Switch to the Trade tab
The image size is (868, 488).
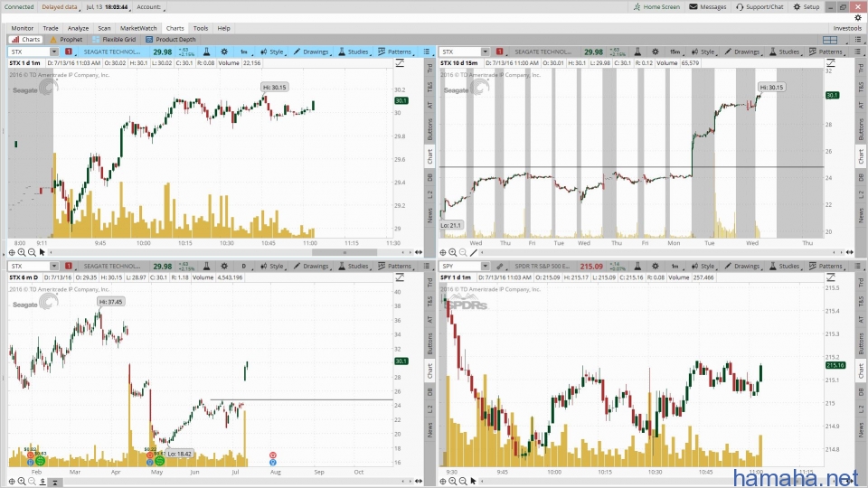coord(51,28)
